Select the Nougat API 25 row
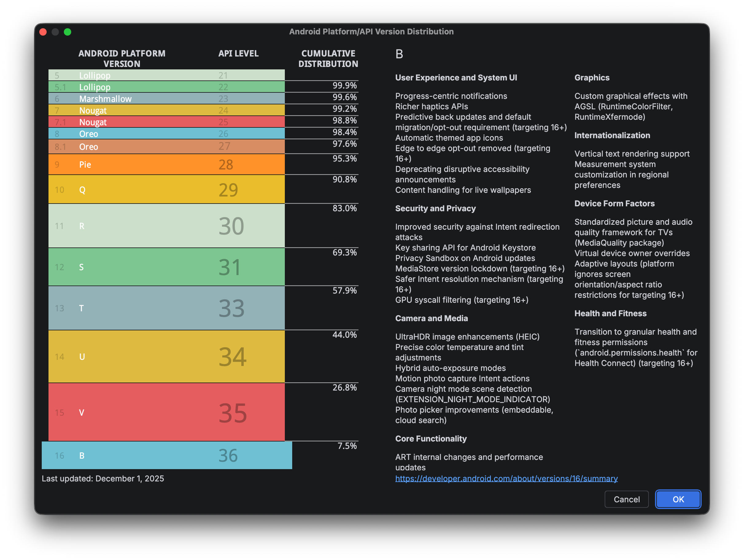 pyautogui.click(x=166, y=122)
